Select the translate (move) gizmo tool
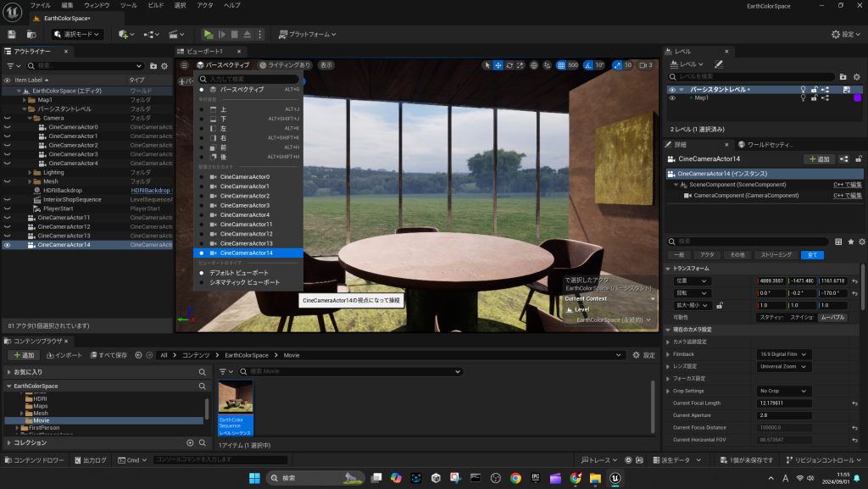The image size is (868, 489). pos(498,65)
